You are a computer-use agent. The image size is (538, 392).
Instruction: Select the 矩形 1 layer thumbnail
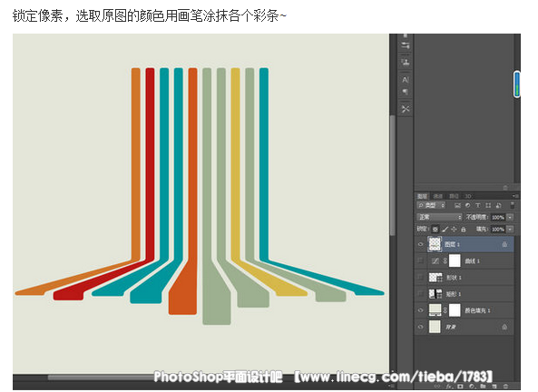[435, 294]
